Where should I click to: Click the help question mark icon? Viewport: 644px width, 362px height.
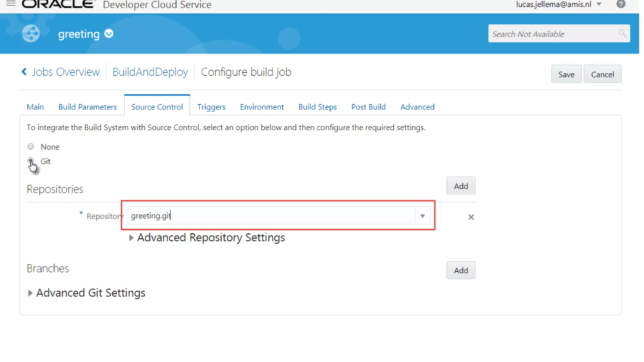click(x=621, y=4)
